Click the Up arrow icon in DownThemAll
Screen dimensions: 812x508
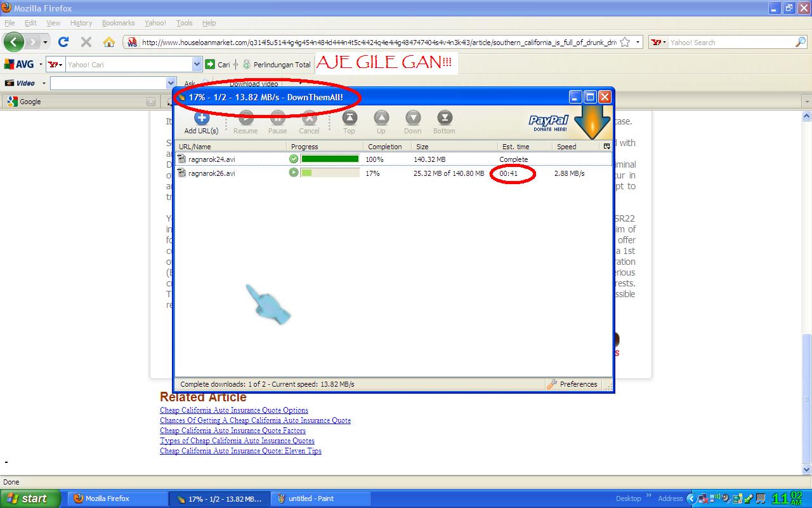tap(381, 117)
